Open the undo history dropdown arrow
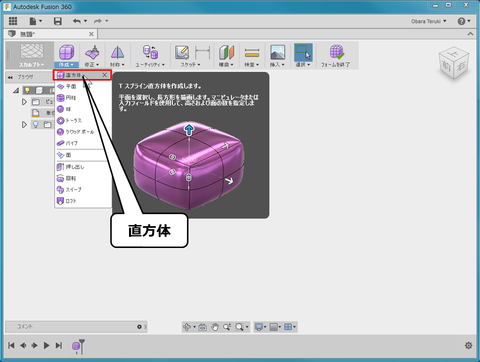 point(85,21)
